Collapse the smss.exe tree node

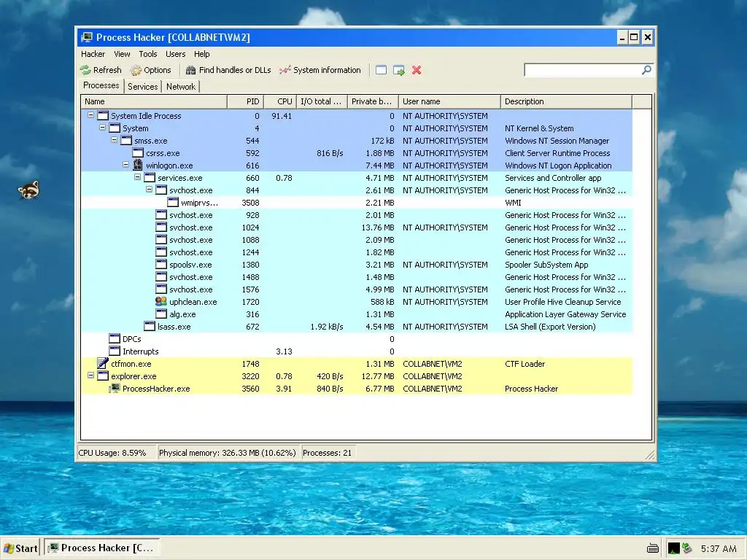coord(114,140)
